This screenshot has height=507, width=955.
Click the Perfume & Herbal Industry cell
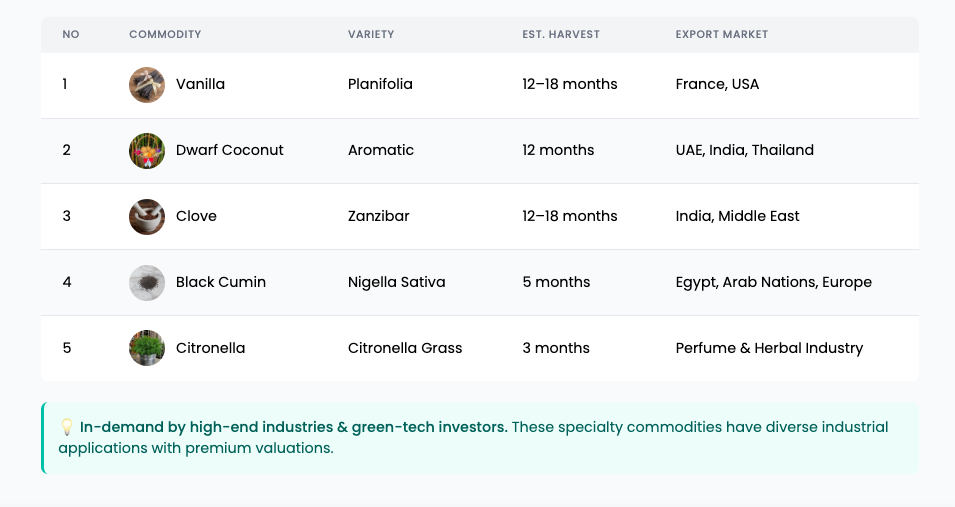pos(769,348)
